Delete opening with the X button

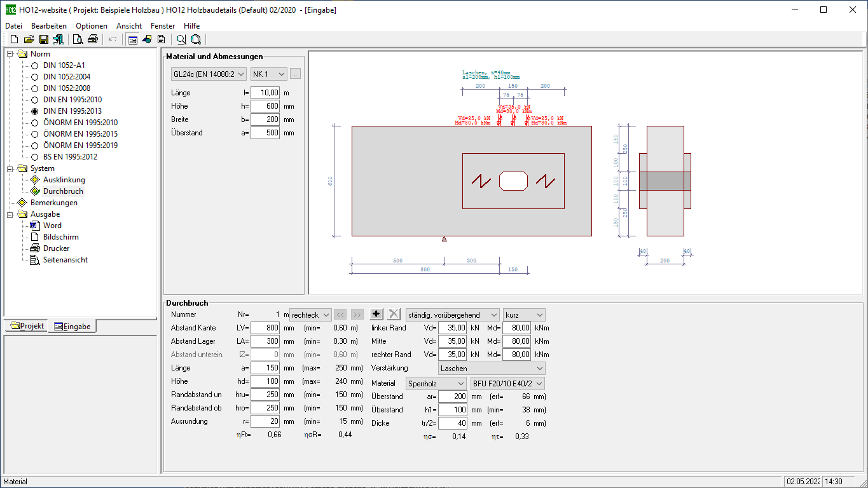click(x=394, y=315)
